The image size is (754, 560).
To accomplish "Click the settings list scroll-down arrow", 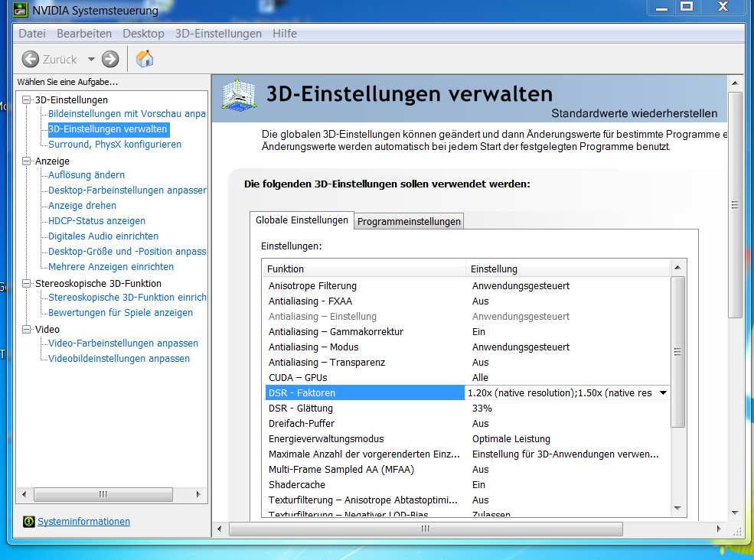I will (x=677, y=508).
